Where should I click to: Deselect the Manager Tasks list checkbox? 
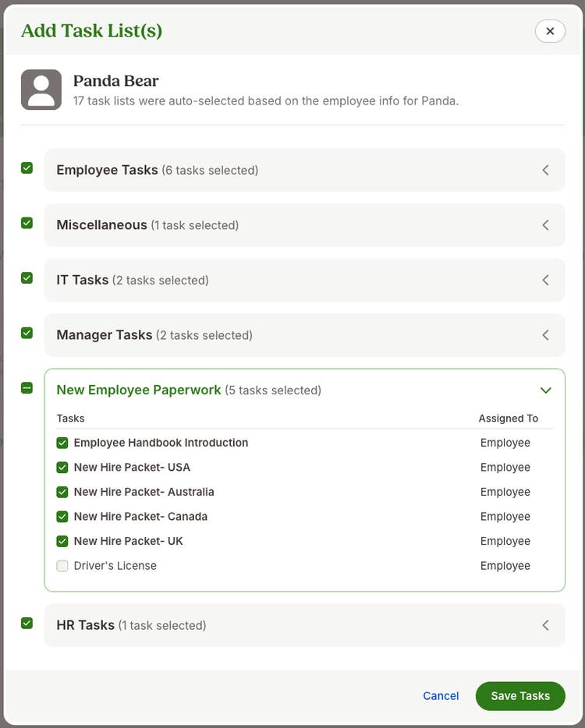coord(27,333)
